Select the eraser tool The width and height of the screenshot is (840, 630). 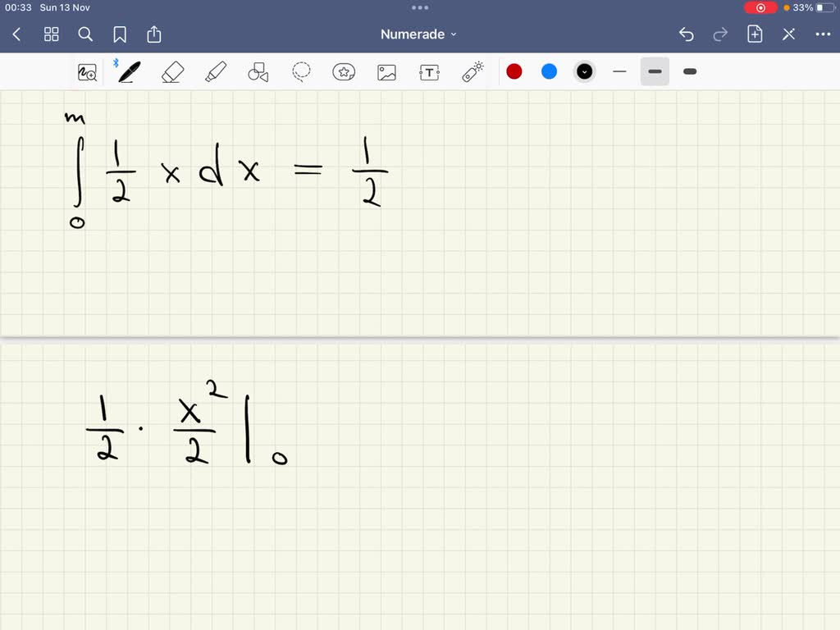tap(171, 71)
